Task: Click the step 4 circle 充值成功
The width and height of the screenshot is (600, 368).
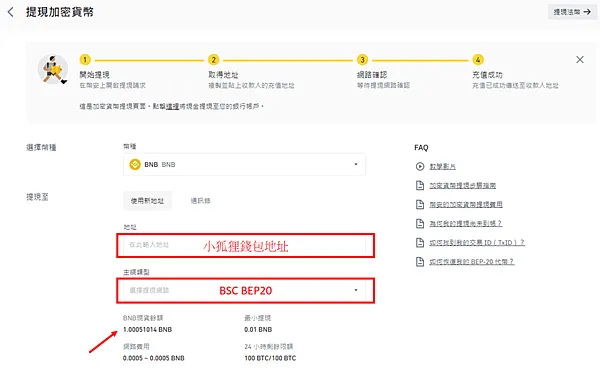Action: (478, 60)
